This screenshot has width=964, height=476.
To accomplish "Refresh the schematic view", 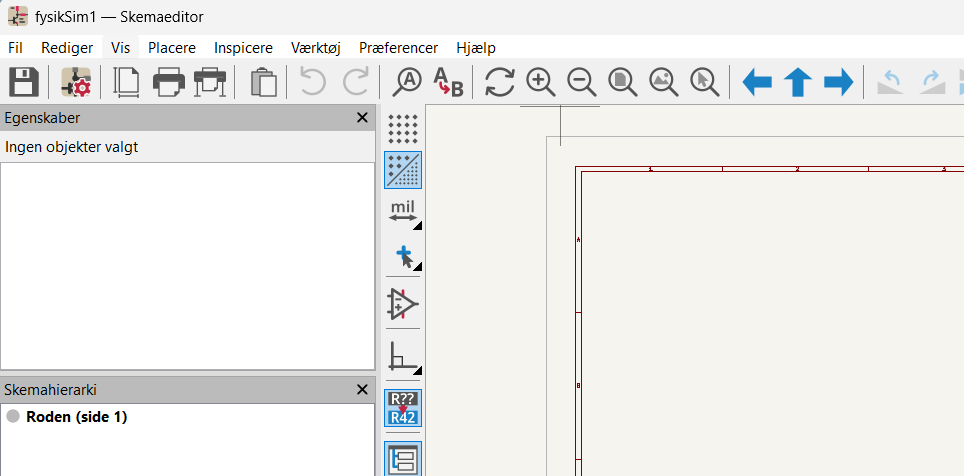I will pyautogui.click(x=500, y=82).
